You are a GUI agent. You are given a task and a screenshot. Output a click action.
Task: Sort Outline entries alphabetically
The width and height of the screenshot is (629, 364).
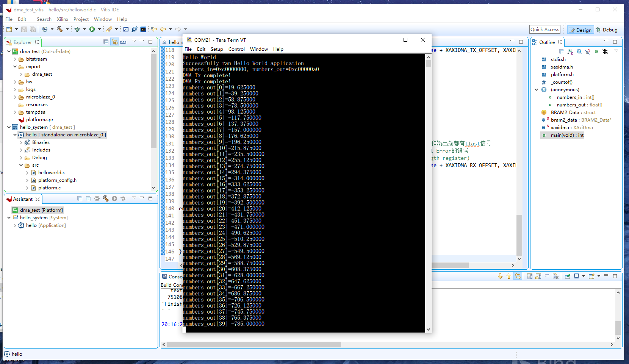(571, 51)
